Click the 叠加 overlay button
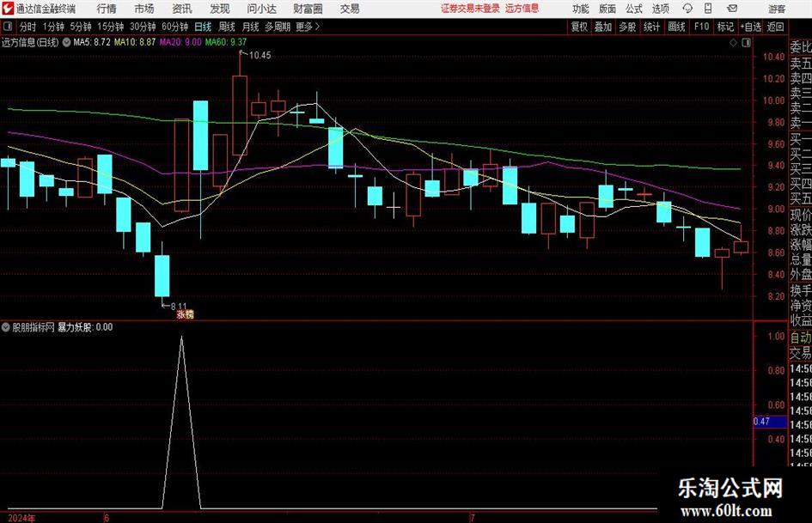Image resolution: width=812 pixels, height=523 pixels. click(x=603, y=27)
